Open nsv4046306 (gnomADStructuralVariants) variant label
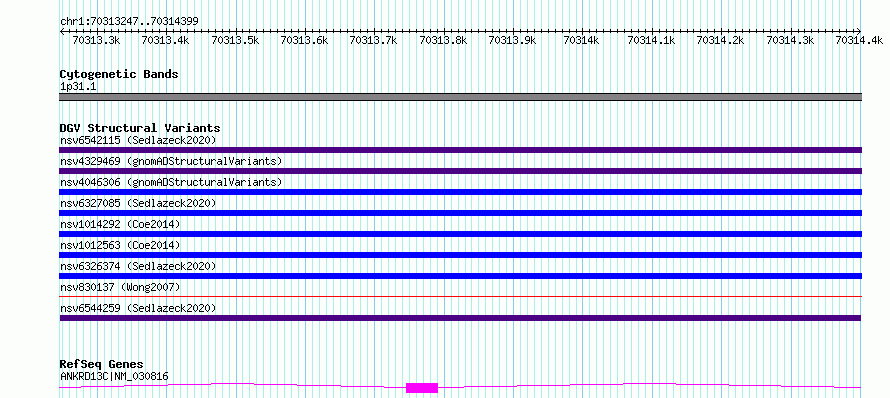This screenshot has height=398, width=890. pyautogui.click(x=171, y=182)
